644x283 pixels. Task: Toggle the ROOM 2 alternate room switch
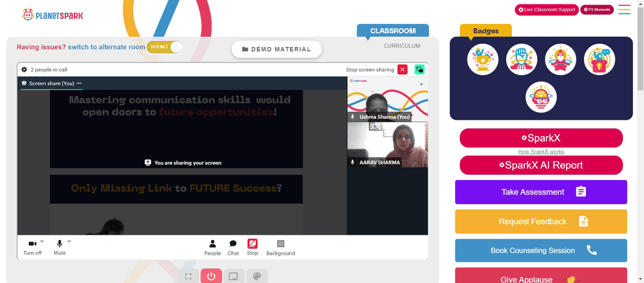(164, 47)
